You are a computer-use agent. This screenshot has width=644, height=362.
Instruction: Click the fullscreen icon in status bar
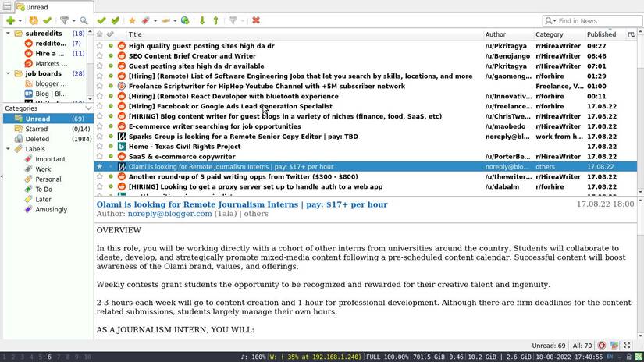pyautogui.click(x=627, y=346)
